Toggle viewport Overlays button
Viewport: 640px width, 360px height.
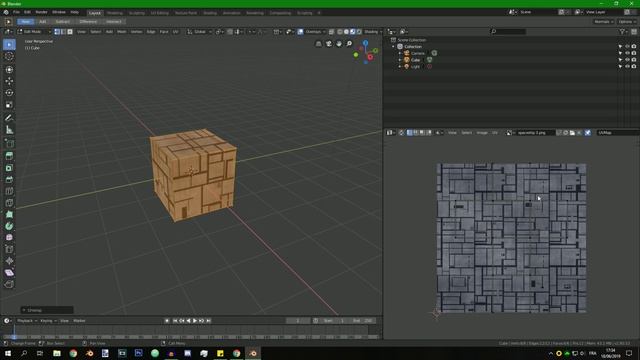[x=300, y=31]
